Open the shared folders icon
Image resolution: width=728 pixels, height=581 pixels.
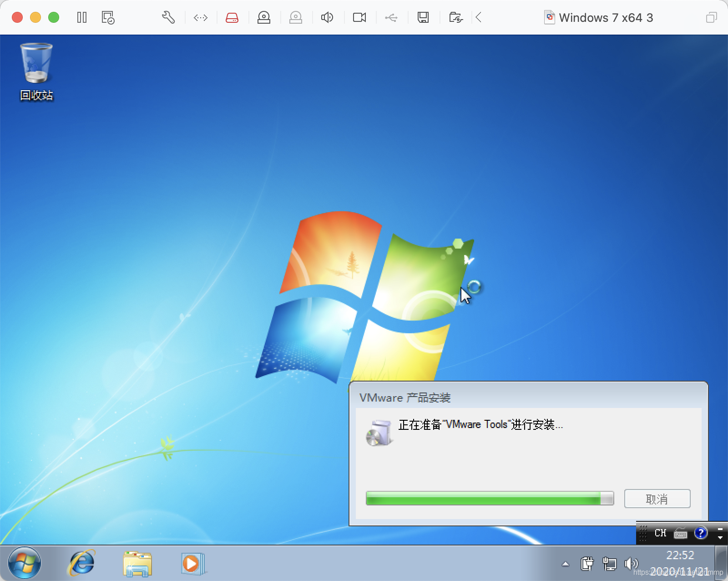(x=455, y=18)
